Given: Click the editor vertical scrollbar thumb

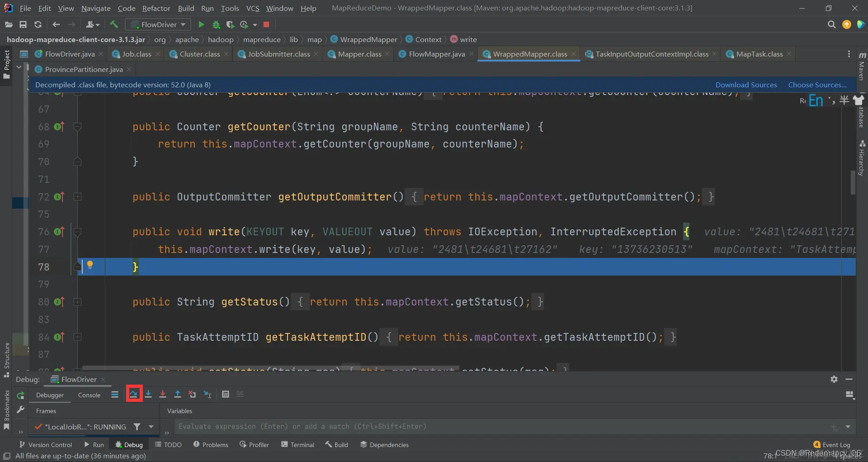Looking at the screenshot, I should (853, 182).
